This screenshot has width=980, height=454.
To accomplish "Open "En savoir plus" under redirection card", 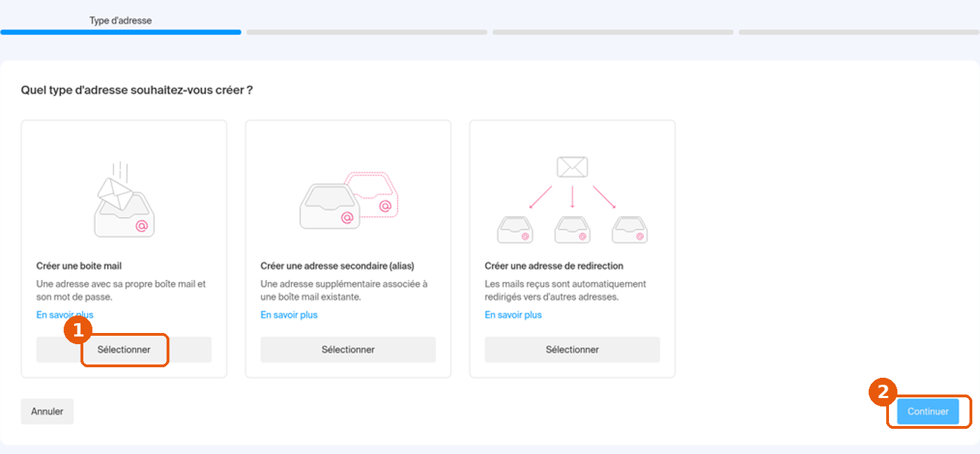I will coord(513,315).
